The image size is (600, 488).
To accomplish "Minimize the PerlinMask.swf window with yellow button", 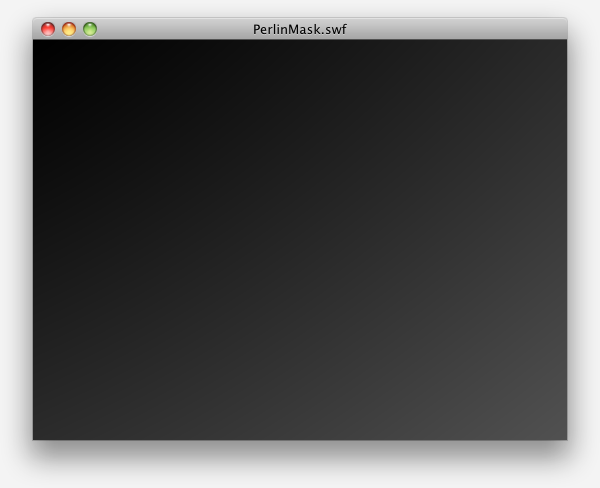I will 69,29.
